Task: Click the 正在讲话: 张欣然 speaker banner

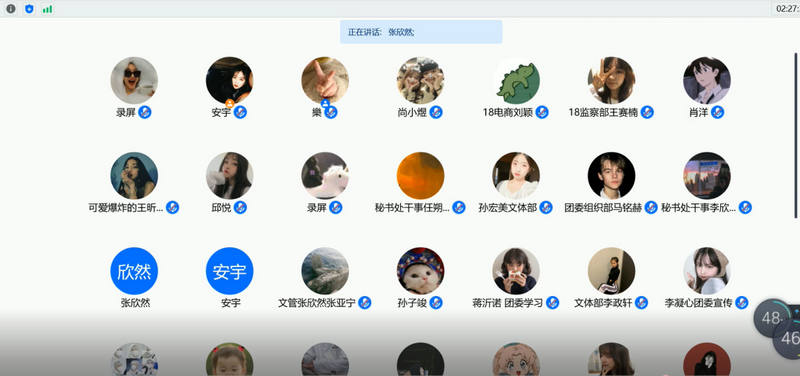Action: click(x=421, y=32)
